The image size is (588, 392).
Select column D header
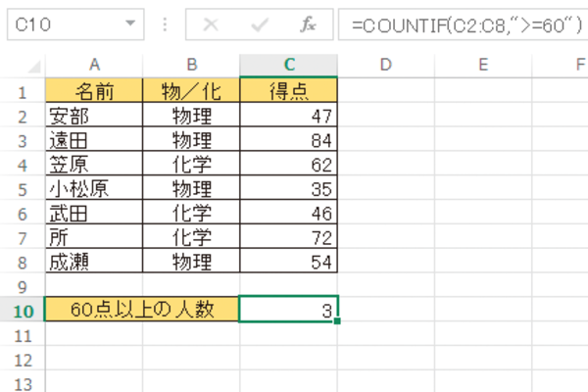386,66
